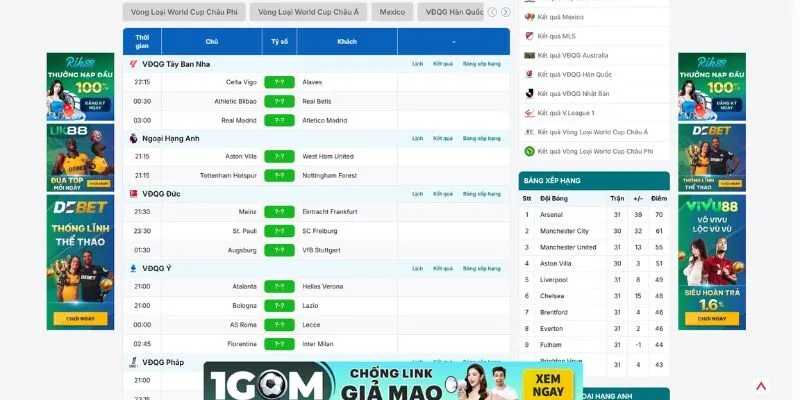Click score button for Atalanta vs Hellas Verona
800x400 pixels.
(280, 286)
